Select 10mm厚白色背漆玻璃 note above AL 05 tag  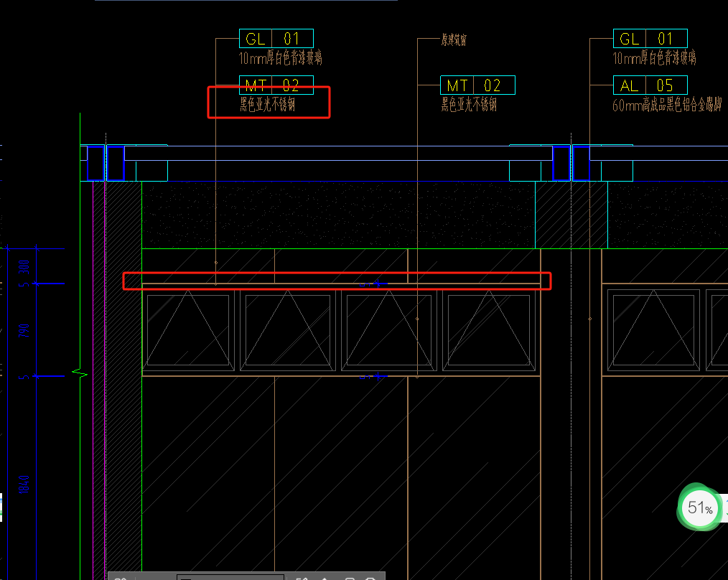(654, 58)
